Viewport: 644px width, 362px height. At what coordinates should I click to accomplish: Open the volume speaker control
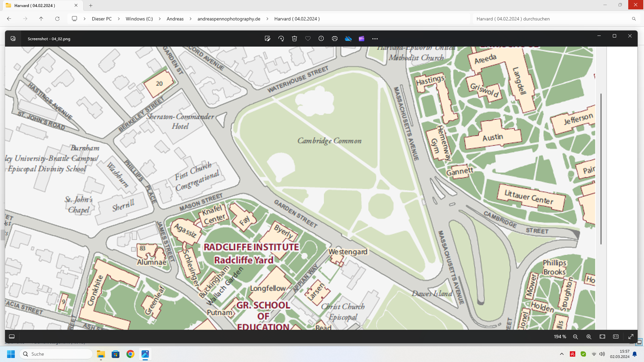(x=602, y=354)
